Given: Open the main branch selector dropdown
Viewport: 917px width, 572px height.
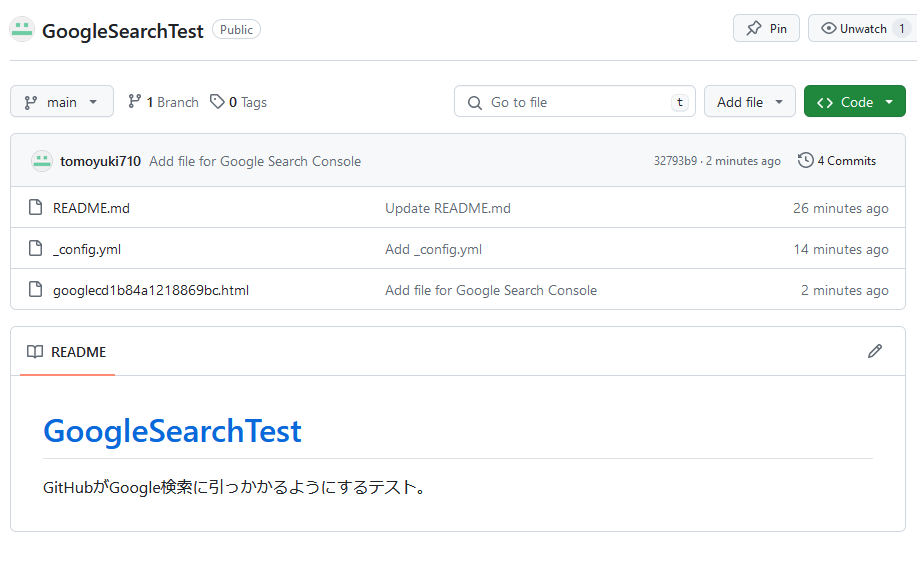Looking at the screenshot, I should pos(62,102).
